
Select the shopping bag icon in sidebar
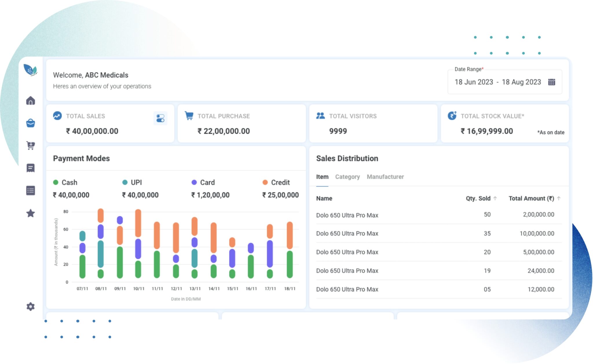tap(30, 123)
